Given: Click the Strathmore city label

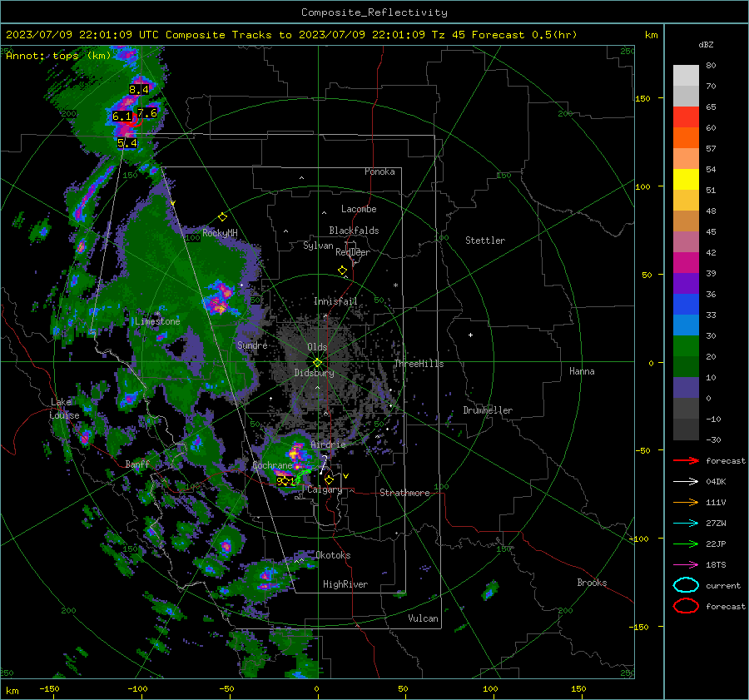Looking at the screenshot, I should (404, 493).
